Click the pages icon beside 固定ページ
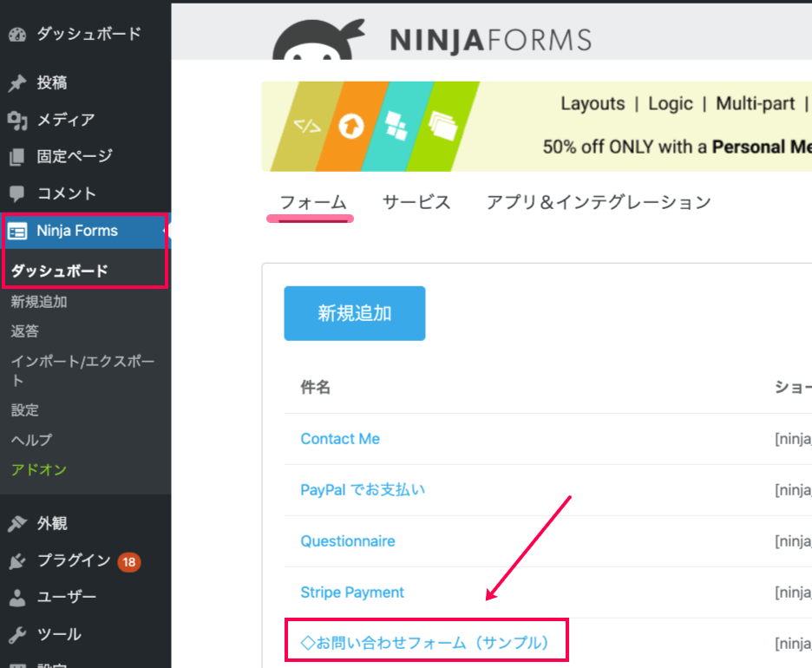 [x=17, y=156]
